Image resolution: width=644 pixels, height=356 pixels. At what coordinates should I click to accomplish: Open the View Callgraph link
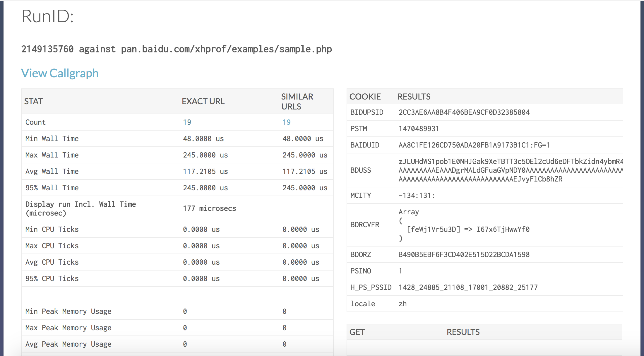(x=60, y=73)
